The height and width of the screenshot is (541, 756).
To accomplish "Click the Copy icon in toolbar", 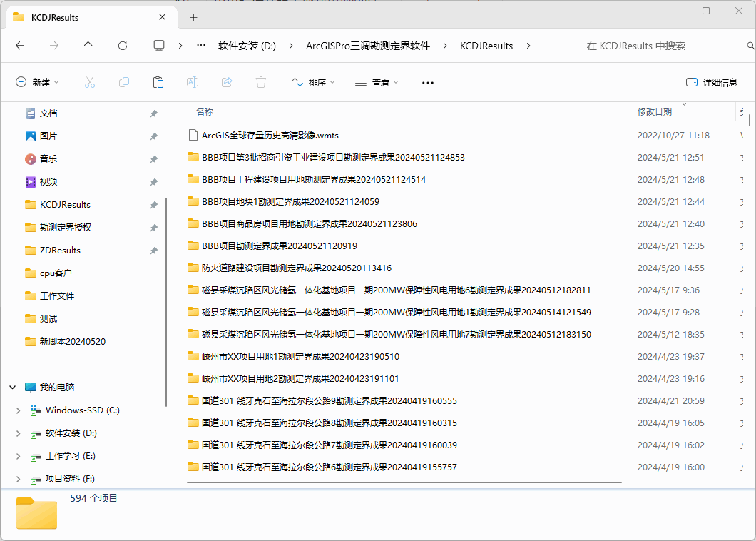I will coord(124,82).
